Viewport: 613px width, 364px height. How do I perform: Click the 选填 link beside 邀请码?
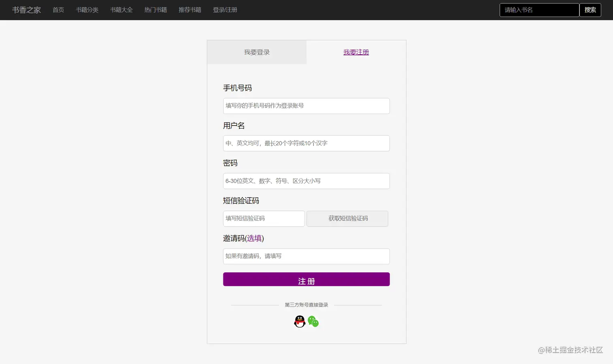point(254,238)
